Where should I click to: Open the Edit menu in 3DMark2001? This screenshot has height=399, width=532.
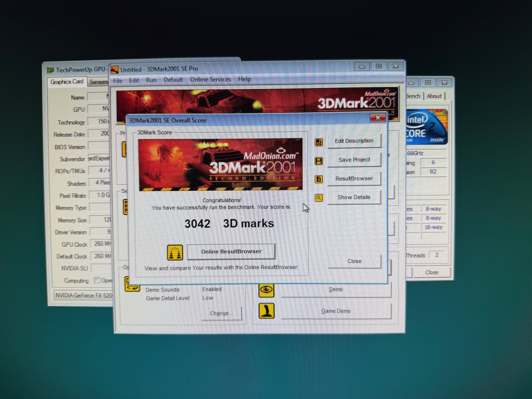[134, 80]
